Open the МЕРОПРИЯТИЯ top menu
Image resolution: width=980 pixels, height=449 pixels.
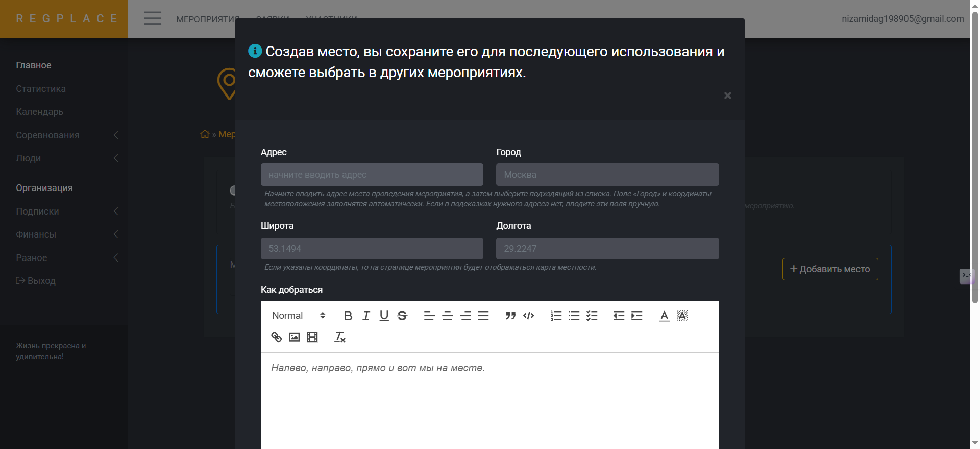click(208, 19)
